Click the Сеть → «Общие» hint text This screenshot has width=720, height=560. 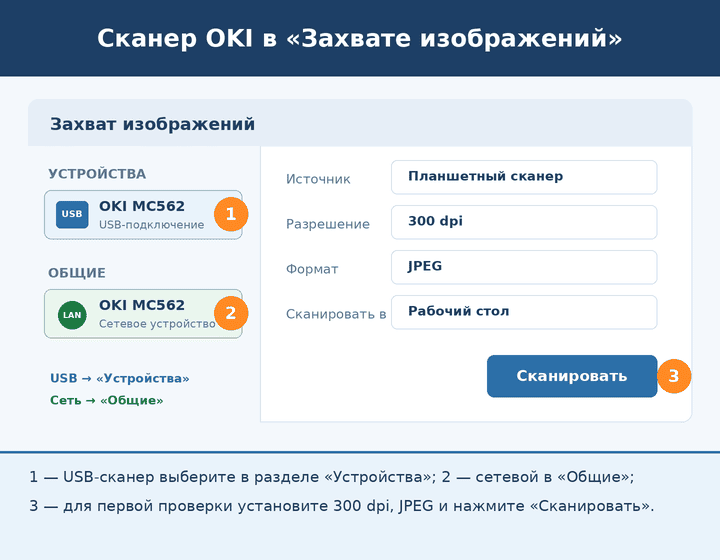[107, 400]
